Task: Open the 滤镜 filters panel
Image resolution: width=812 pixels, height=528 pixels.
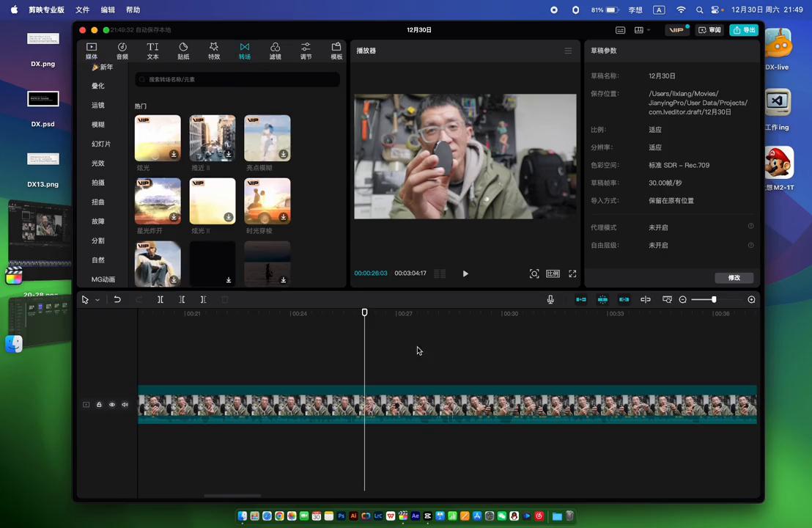Action: (275, 51)
